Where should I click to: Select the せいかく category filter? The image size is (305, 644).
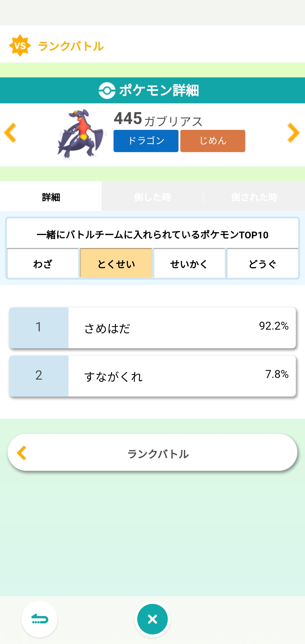point(189,264)
